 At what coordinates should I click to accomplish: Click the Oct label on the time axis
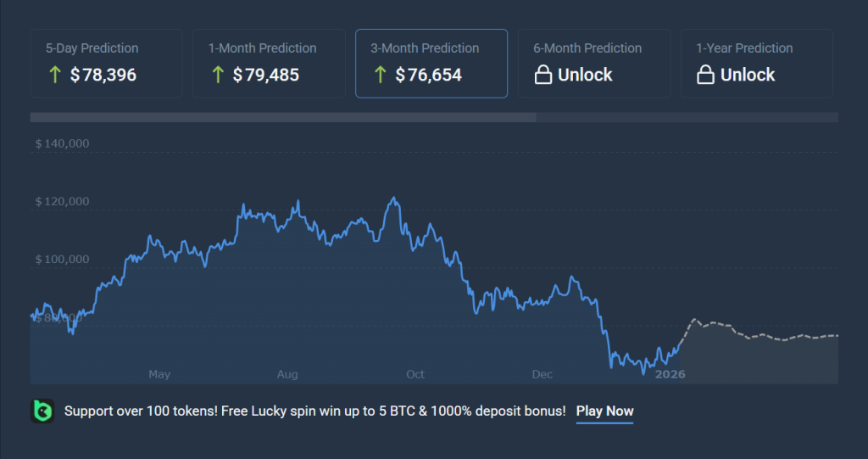tap(415, 374)
